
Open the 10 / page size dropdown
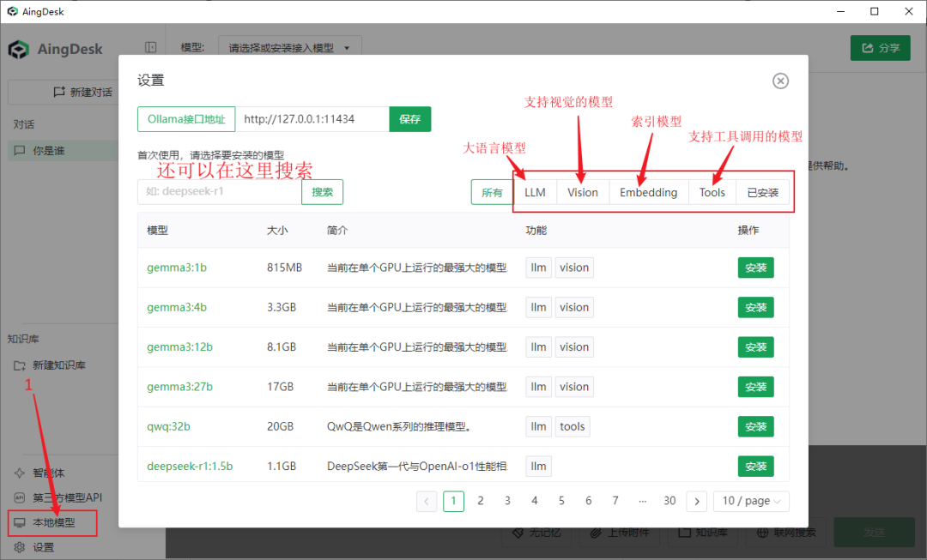click(751, 501)
